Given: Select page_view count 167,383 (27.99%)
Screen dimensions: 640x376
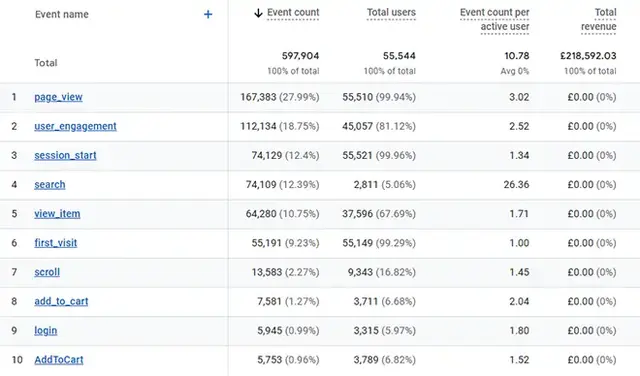Looking at the screenshot, I should coord(280,97).
